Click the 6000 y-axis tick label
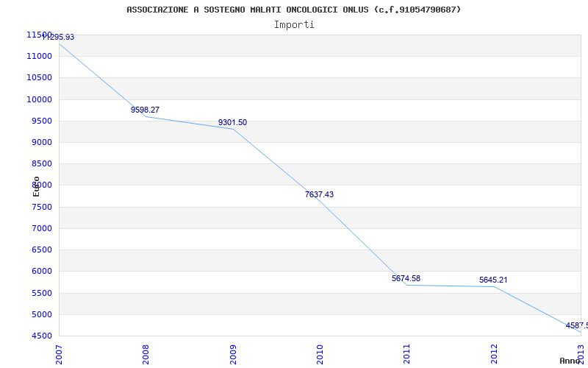The image size is (588, 368). (42, 271)
